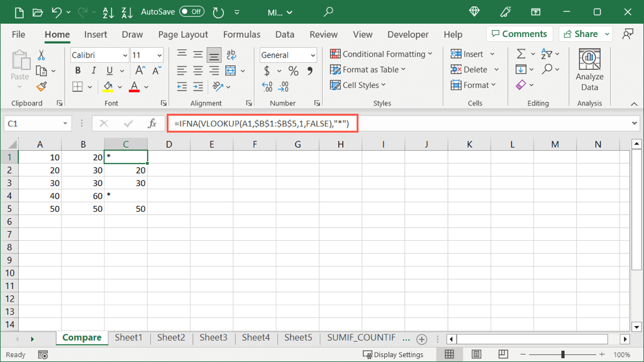Switch to the Sheet3 worksheet tab

213,337
